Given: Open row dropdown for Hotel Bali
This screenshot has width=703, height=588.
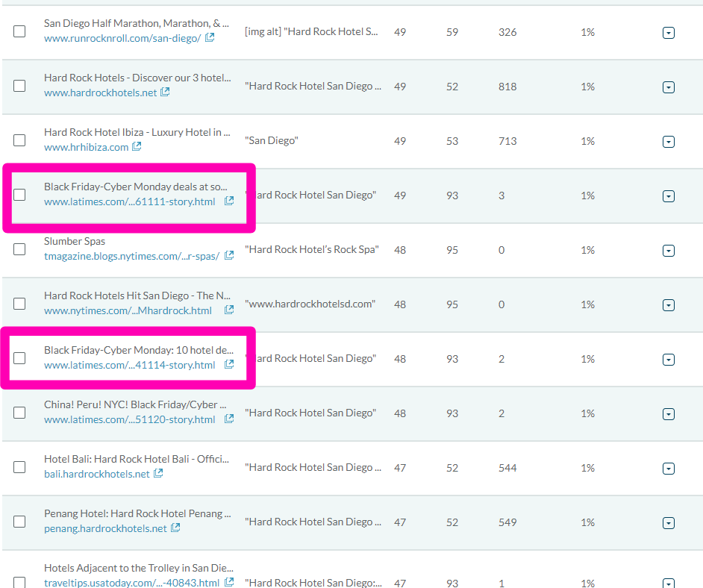Looking at the screenshot, I should (669, 469).
